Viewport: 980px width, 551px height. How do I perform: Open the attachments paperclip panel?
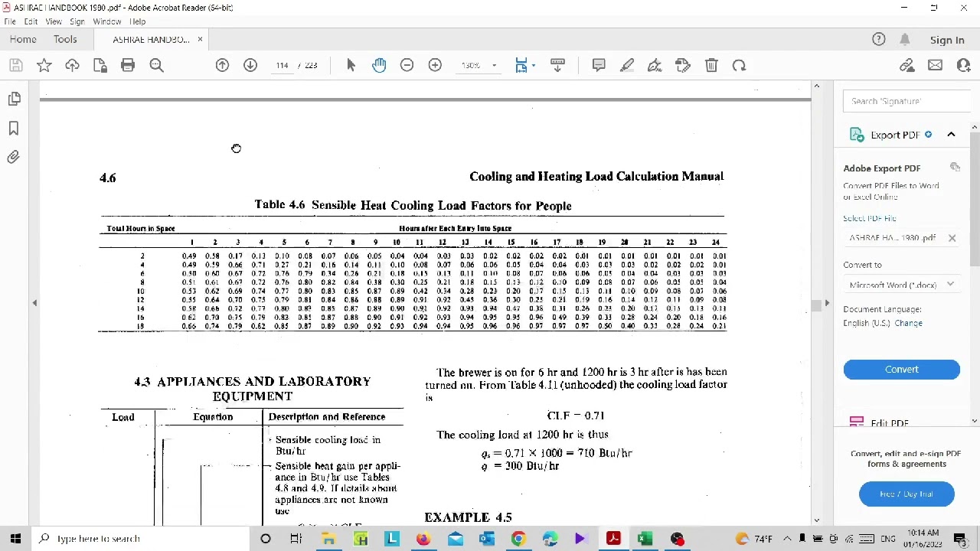[x=14, y=157]
